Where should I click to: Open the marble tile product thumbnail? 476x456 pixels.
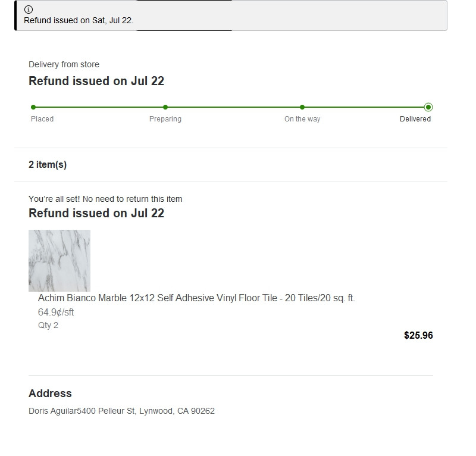59,261
